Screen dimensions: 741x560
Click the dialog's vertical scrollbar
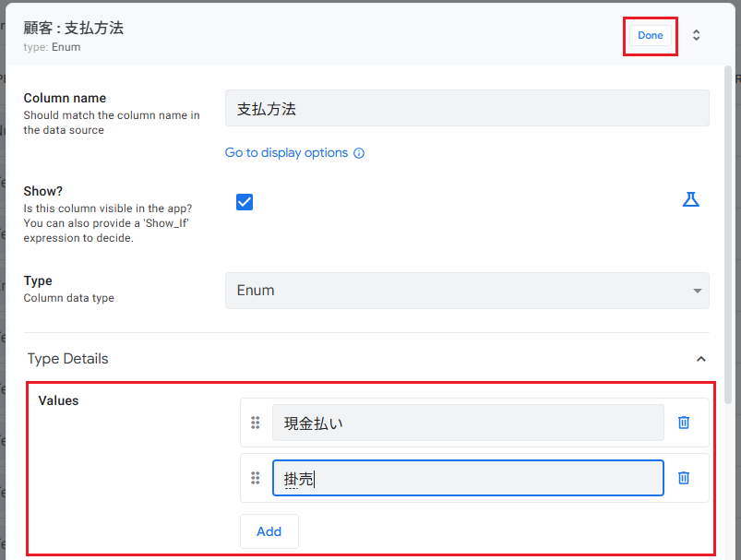[x=729, y=231]
